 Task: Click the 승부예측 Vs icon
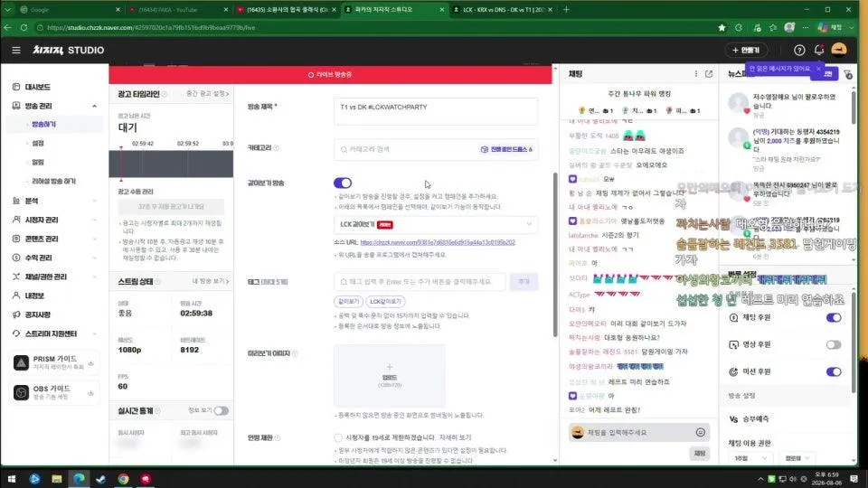pos(733,418)
